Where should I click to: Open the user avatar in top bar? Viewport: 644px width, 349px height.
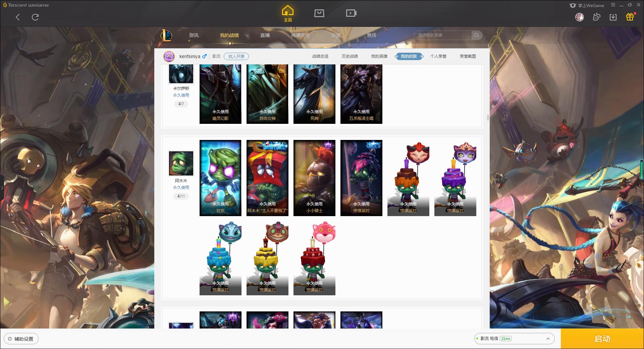580,17
